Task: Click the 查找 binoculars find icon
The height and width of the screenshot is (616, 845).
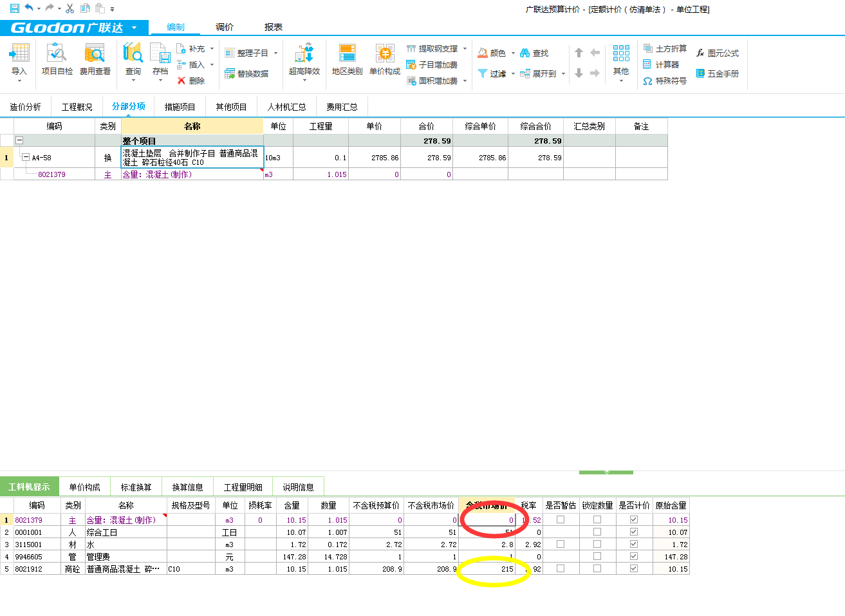Action: (x=525, y=53)
